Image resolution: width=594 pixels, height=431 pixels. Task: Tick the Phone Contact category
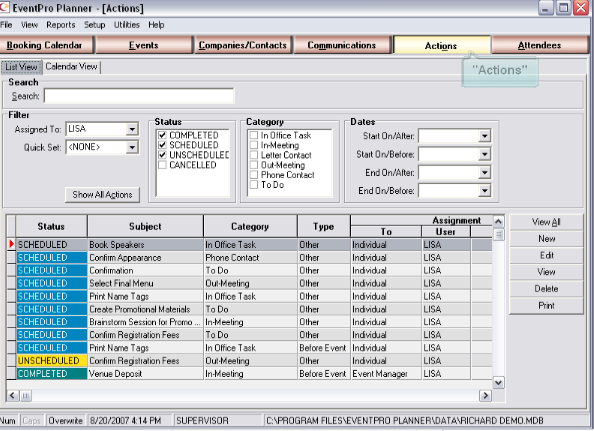(254, 175)
